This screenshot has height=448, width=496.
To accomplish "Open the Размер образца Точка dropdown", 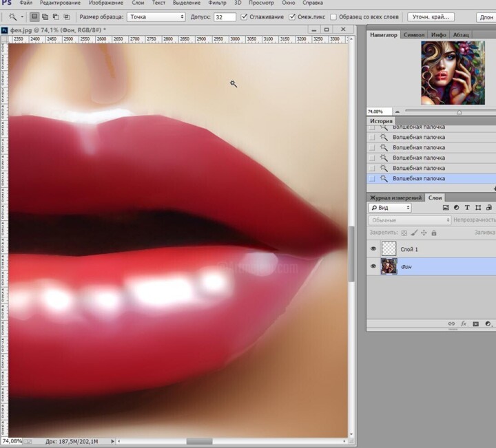I will [x=156, y=17].
